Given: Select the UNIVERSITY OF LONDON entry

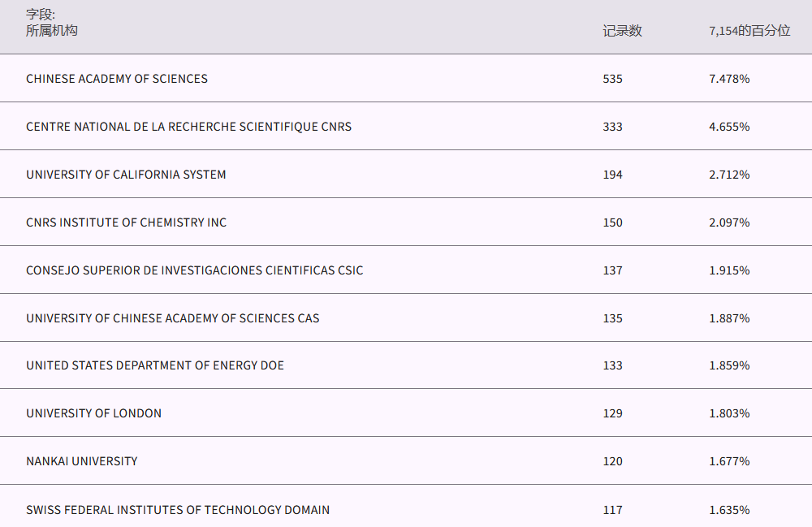Looking at the screenshot, I should pos(93,413).
